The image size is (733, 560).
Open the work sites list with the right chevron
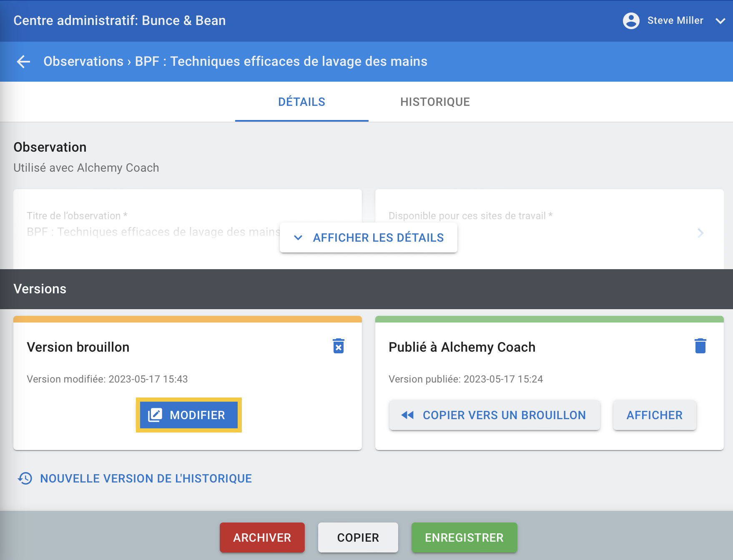(x=700, y=232)
